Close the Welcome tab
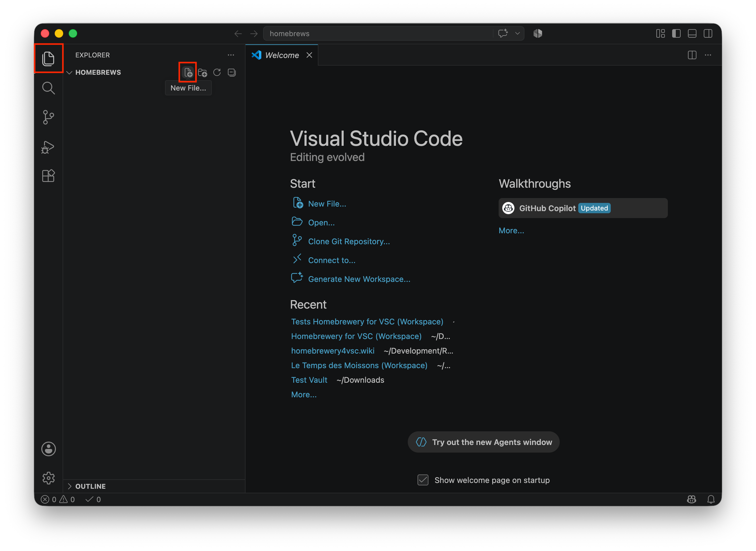 click(x=309, y=55)
